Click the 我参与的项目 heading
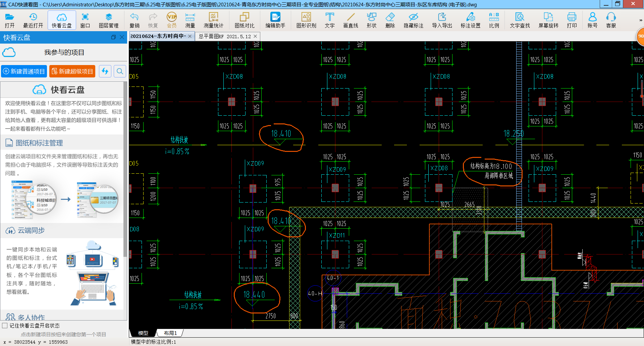The image size is (644, 346). 64,52
